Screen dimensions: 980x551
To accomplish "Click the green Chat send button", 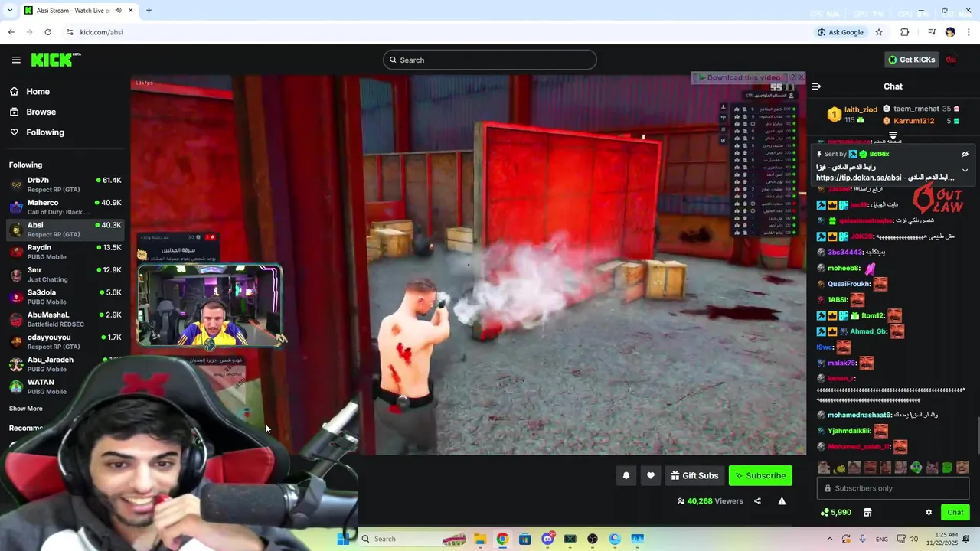I will (955, 513).
